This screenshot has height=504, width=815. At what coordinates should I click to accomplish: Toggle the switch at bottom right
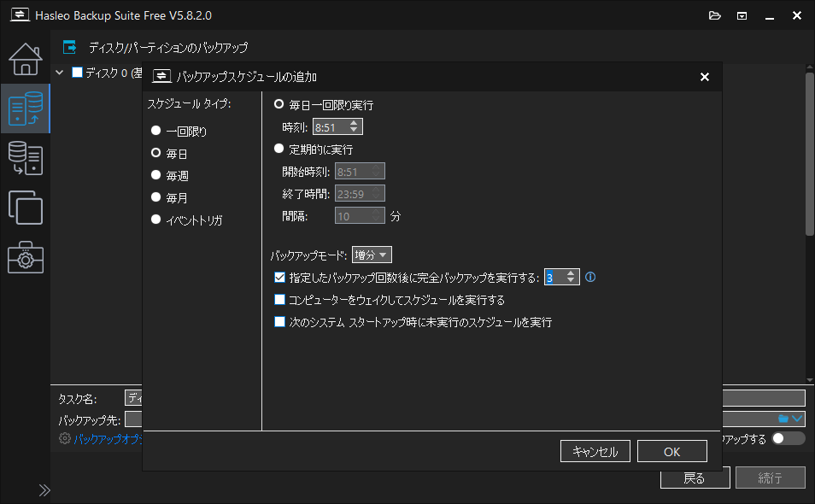pos(788,438)
